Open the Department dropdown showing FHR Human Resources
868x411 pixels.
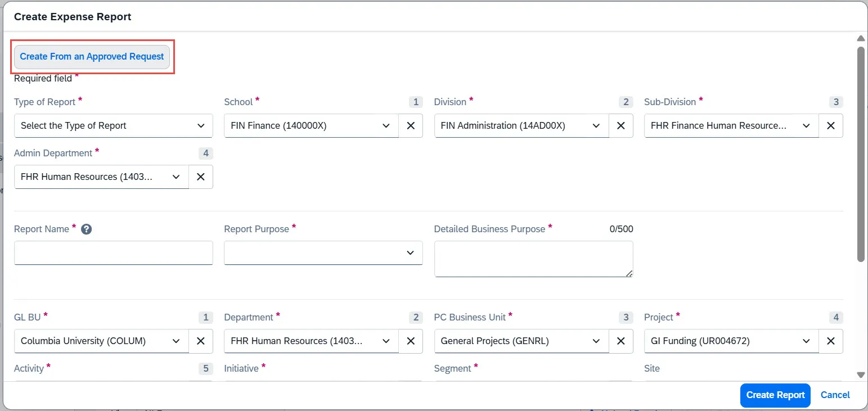tap(311, 341)
